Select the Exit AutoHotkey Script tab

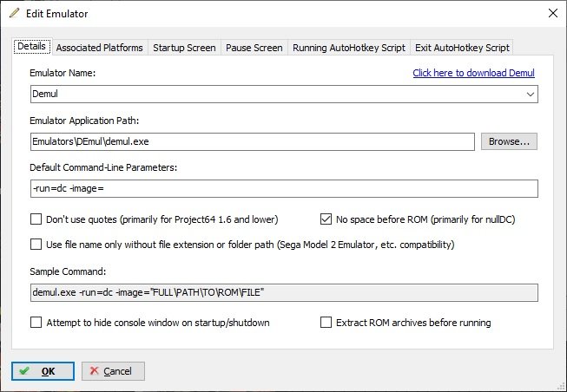(x=462, y=48)
